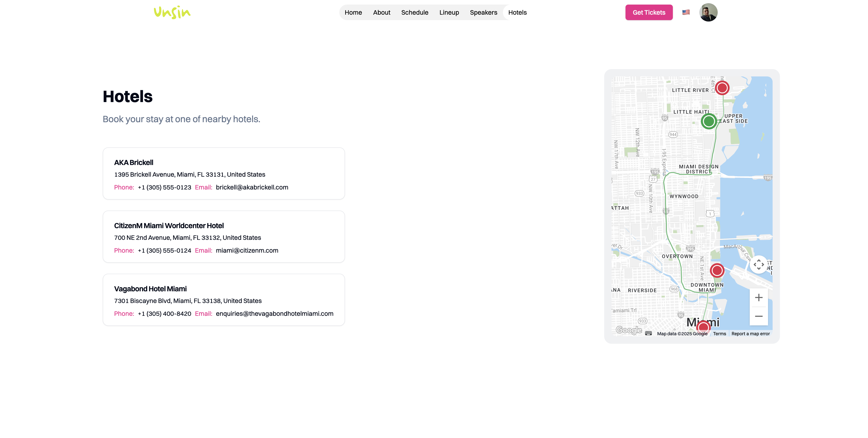Select the CitizenM Miami Worldcenter Hotel name
This screenshot has width=868, height=438.
[x=168, y=226]
